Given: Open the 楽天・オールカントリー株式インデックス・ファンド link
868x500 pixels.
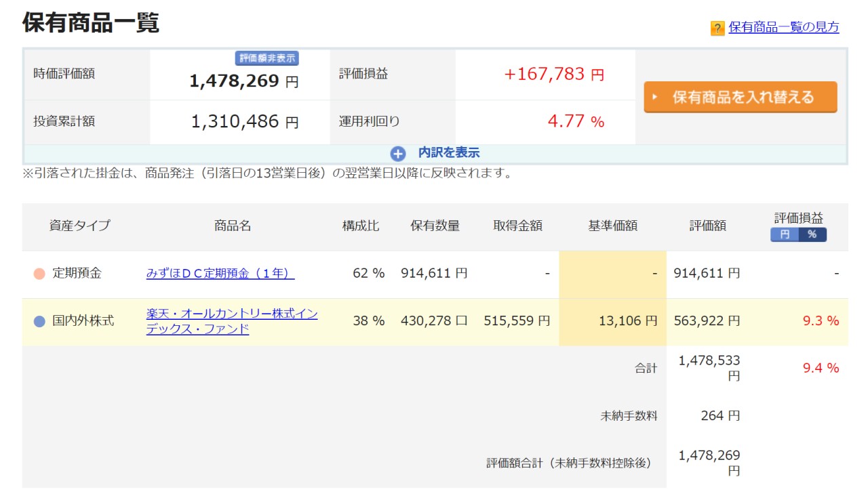Looking at the screenshot, I should tap(232, 322).
